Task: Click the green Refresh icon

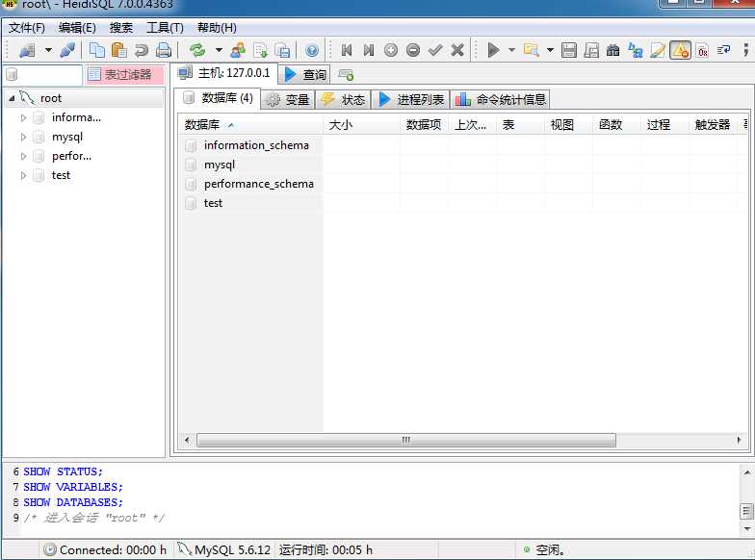Action: (x=197, y=50)
